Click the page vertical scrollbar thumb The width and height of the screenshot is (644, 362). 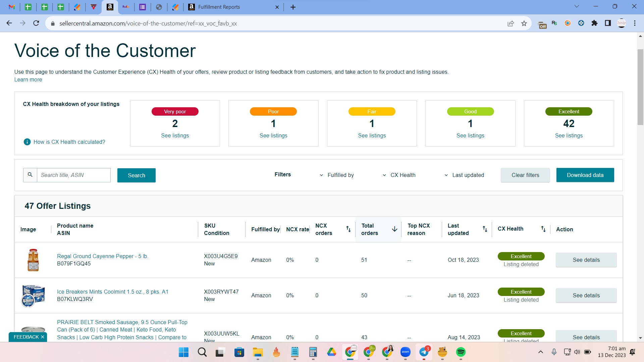[x=640, y=87]
